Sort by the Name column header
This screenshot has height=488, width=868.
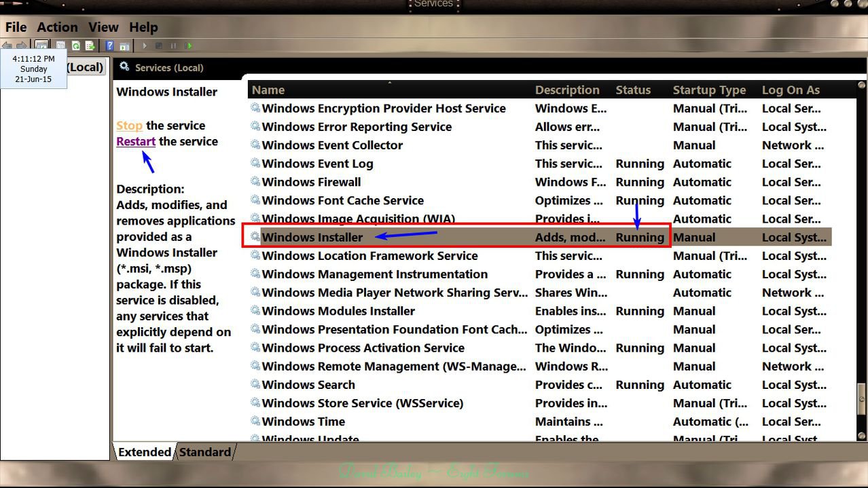[391, 90]
